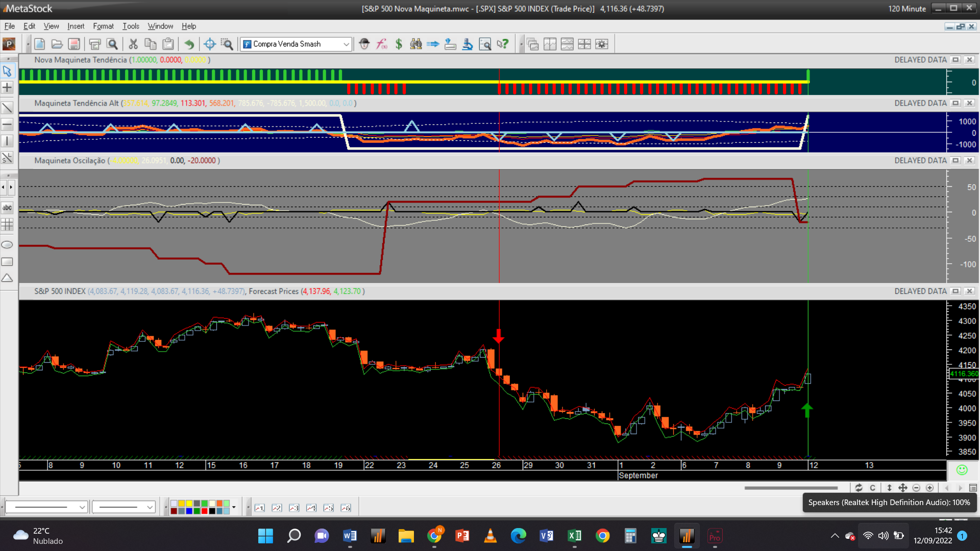
Task: Click the Expert Advisor hat icon
Action: [x=364, y=44]
